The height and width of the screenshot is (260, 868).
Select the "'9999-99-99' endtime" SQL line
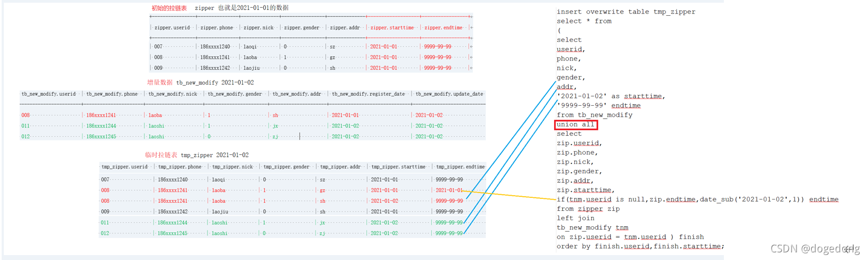(599, 106)
